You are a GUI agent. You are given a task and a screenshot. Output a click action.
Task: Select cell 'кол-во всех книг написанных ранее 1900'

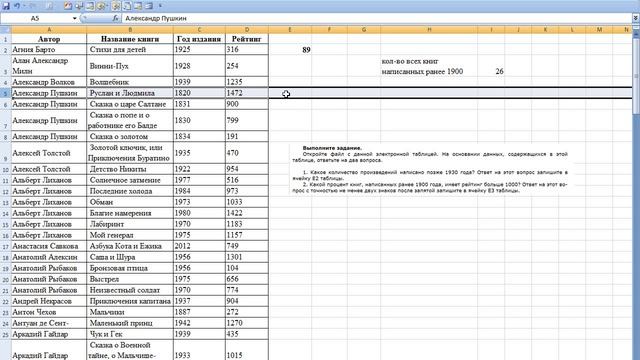click(x=429, y=66)
